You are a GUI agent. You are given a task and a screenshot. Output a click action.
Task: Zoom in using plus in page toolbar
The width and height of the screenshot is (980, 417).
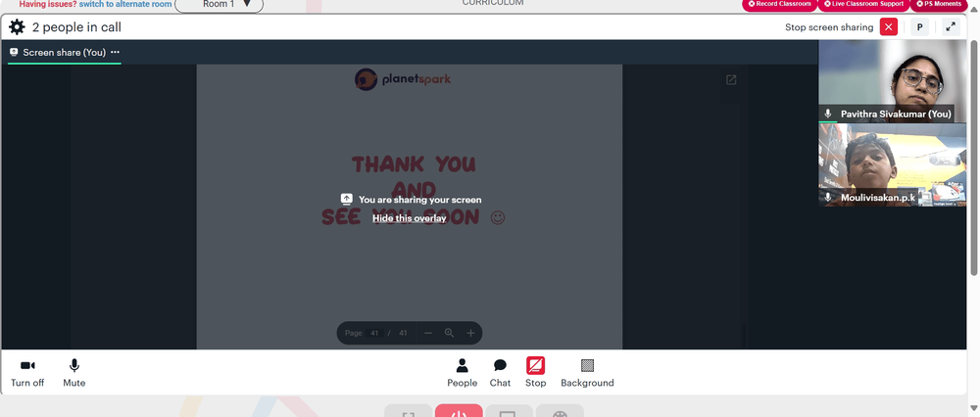pyautogui.click(x=470, y=333)
